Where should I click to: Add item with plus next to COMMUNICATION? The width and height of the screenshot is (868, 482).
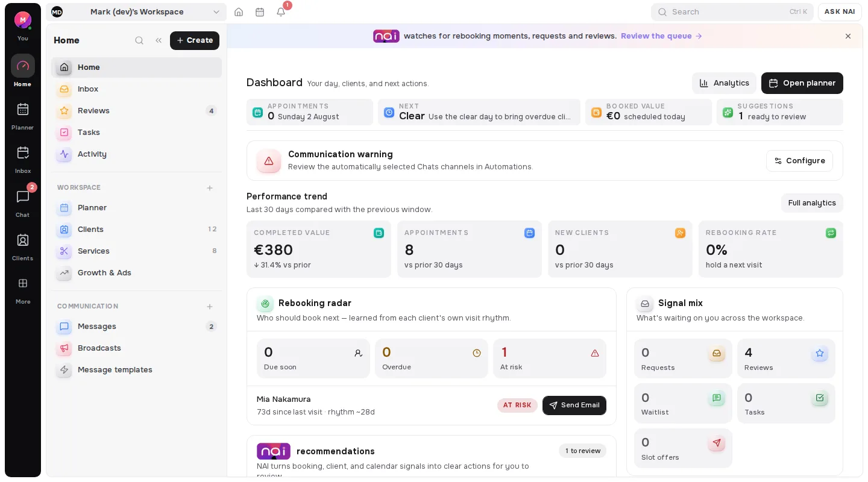[x=210, y=307]
